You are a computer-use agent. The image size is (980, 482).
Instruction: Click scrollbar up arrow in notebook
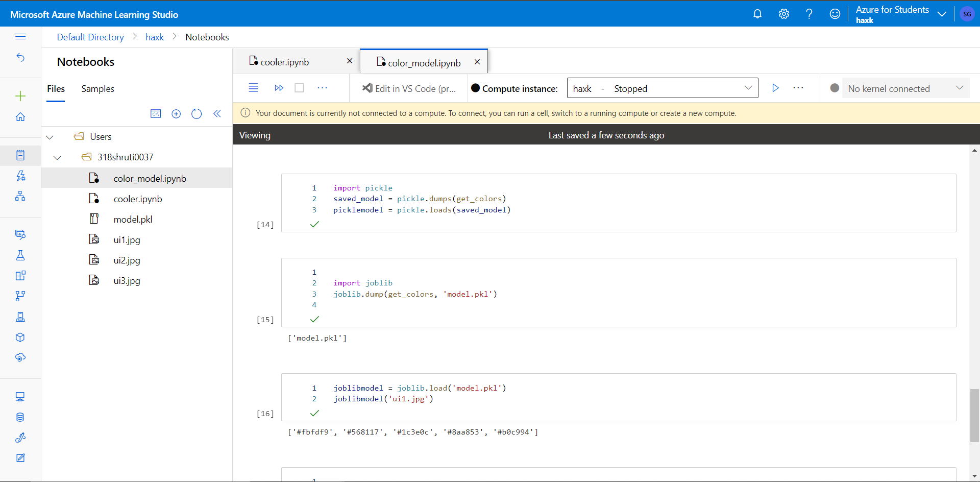click(974, 151)
